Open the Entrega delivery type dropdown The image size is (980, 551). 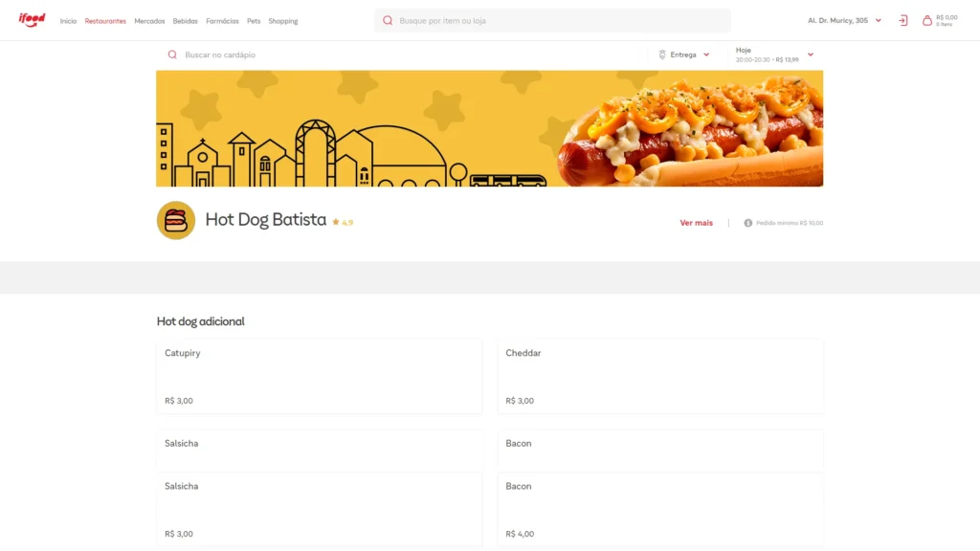(x=685, y=55)
